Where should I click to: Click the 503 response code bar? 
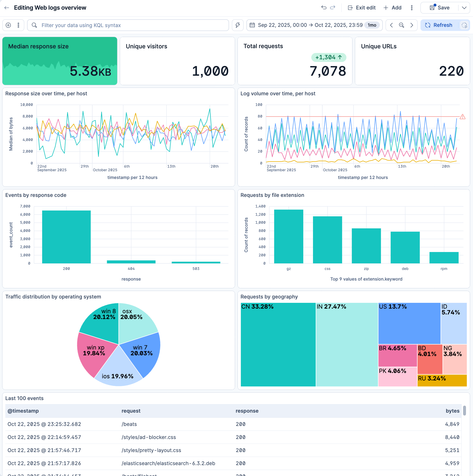(196, 262)
